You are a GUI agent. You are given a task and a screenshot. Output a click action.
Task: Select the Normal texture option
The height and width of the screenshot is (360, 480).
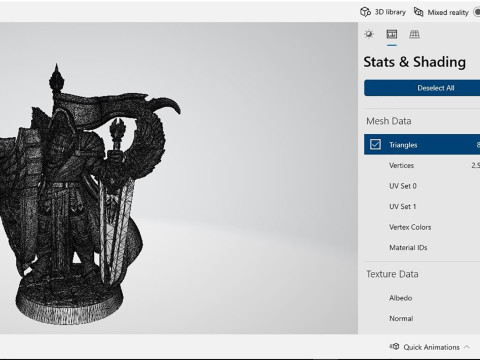(422, 319)
